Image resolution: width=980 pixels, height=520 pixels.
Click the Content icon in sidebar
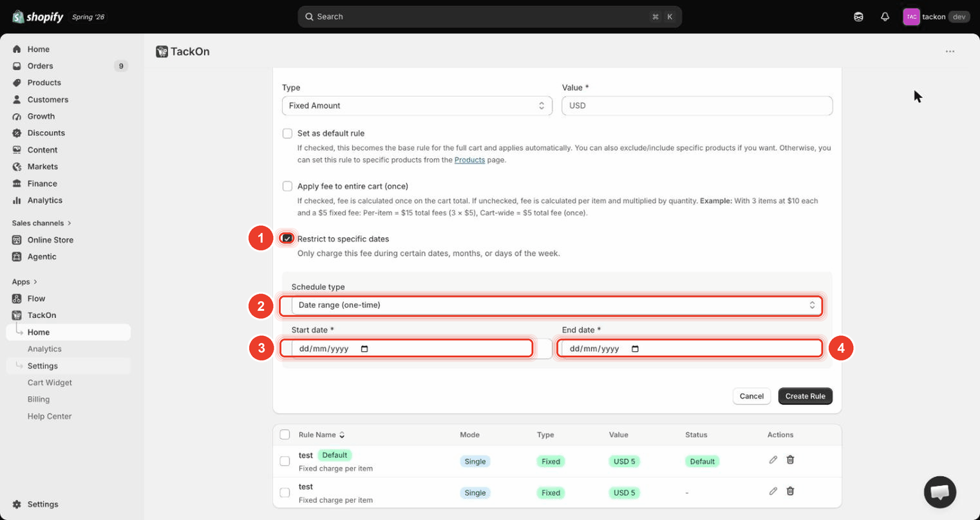pyautogui.click(x=17, y=150)
